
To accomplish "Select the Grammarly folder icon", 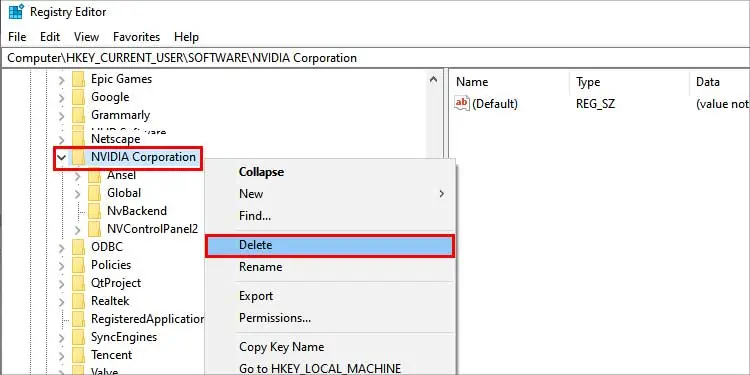I will point(78,115).
